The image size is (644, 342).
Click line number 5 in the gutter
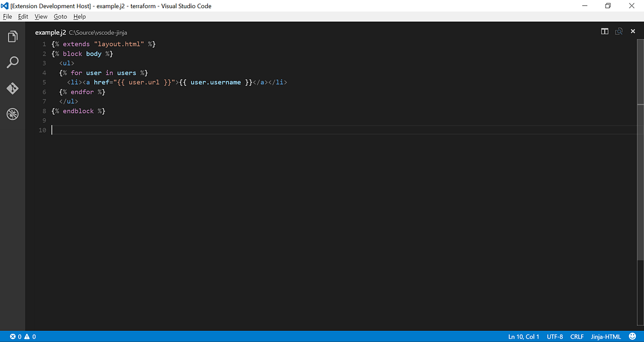pyautogui.click(x=44, y=82)
